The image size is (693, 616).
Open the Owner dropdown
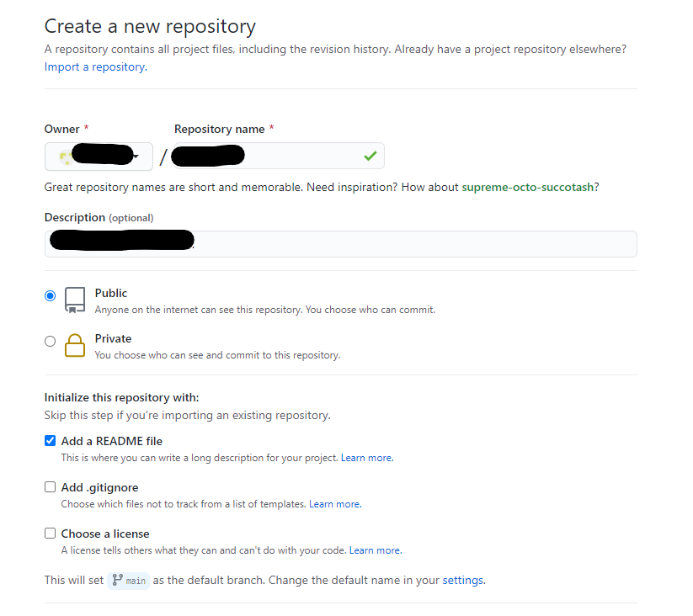point(99,157)
